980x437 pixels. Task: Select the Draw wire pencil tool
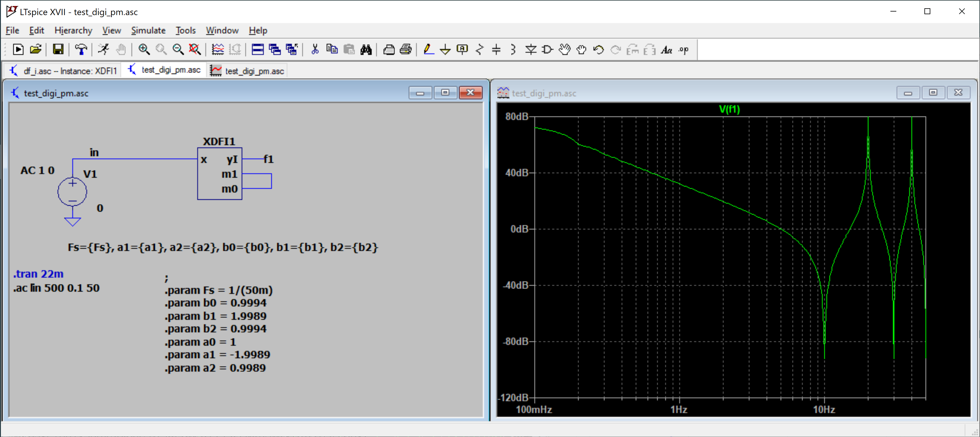coord(428,49)
